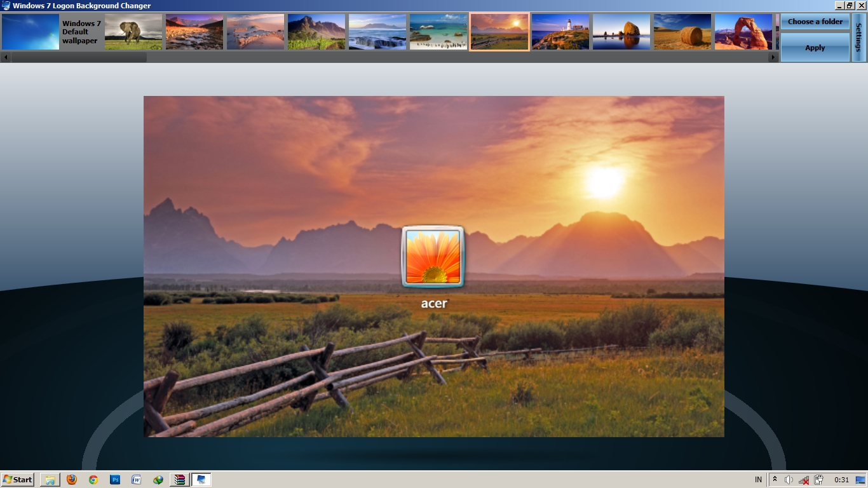Launch Google Chrome from the taskbar

[x=93, y=480]
